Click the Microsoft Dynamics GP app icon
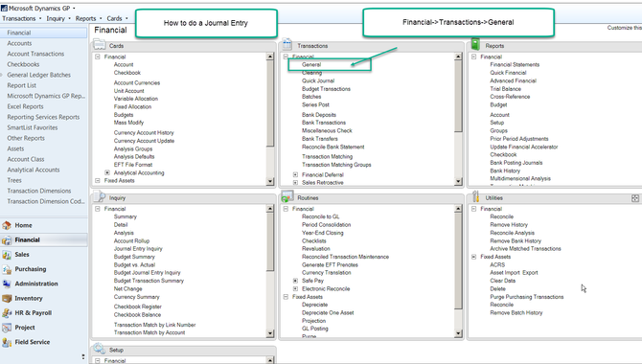The image size is (642, 364). pyautogui.click(x=4, y=8)
